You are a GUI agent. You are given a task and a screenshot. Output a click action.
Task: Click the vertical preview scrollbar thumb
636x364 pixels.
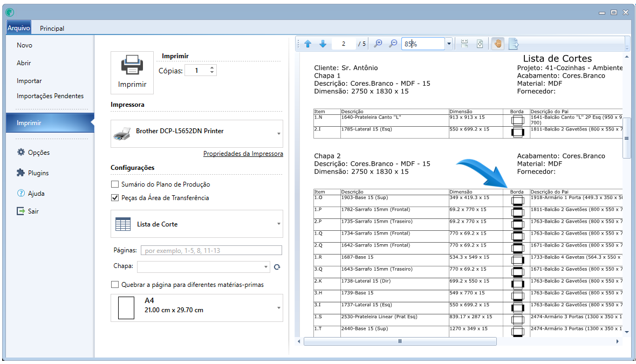[x=627, y=138]
